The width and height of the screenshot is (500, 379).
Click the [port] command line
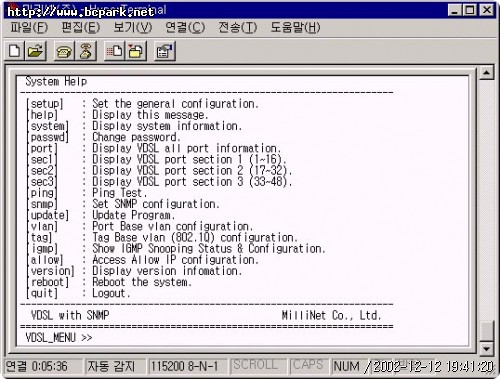154,148
